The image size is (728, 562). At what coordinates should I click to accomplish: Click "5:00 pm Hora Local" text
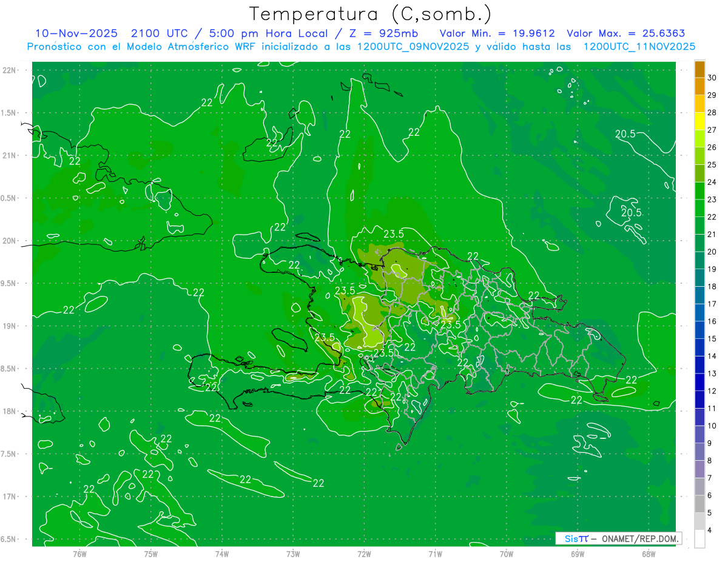point(268,34)
